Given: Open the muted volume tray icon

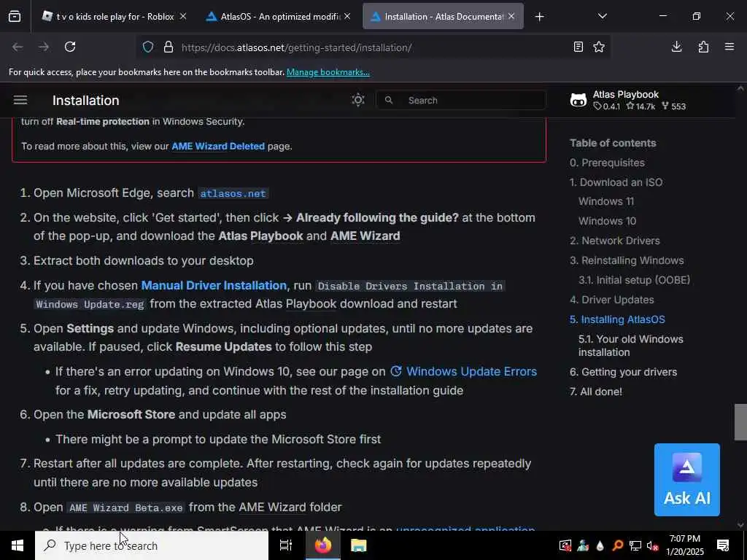Looking at the screenshot, I should coord(653,545).
